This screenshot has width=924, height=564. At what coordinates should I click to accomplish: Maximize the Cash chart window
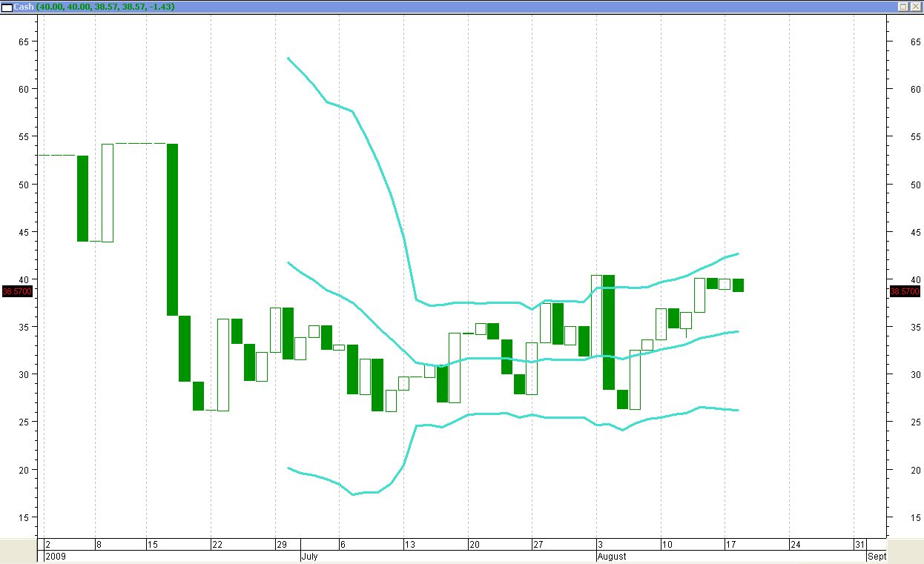[x=902, y=6]
